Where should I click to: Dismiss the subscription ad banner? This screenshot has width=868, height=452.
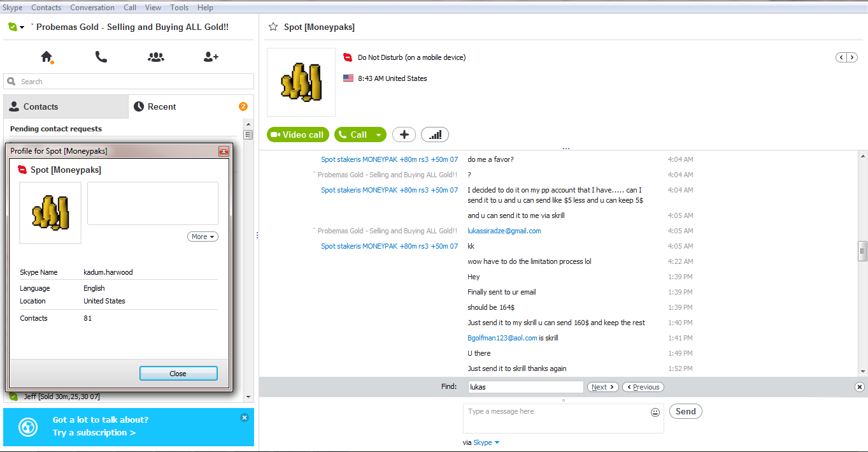tap(245, 418)
